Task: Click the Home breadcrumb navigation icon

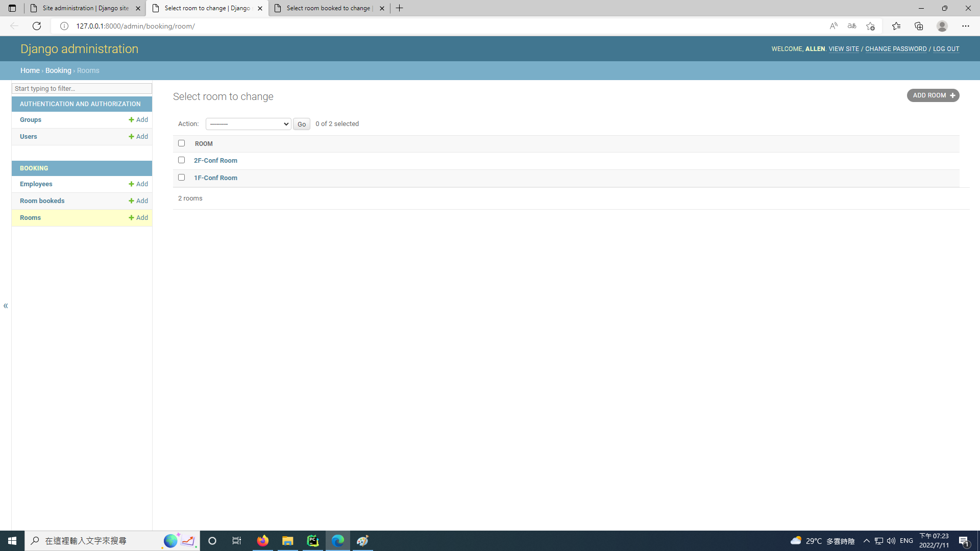Action: [x=30, y=70]
